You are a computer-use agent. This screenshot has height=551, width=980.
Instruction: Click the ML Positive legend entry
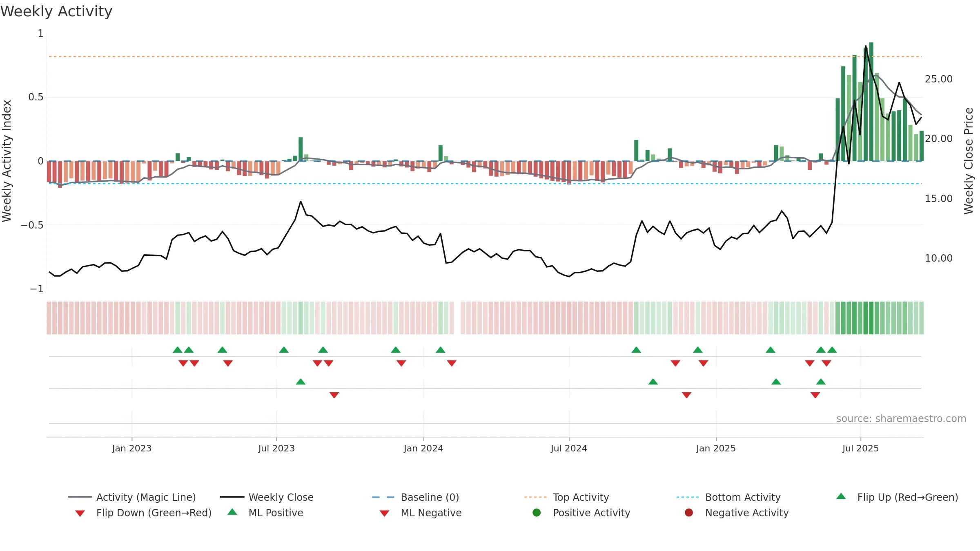tap(265, 513)
